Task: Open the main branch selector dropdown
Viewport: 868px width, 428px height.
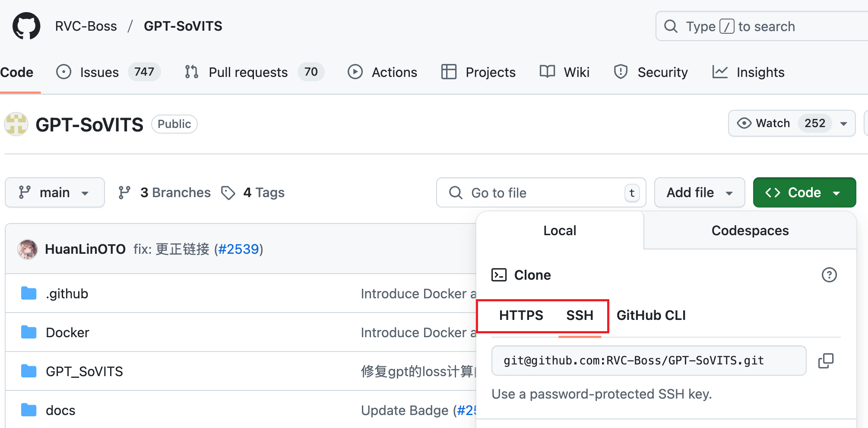Action: 55,192
